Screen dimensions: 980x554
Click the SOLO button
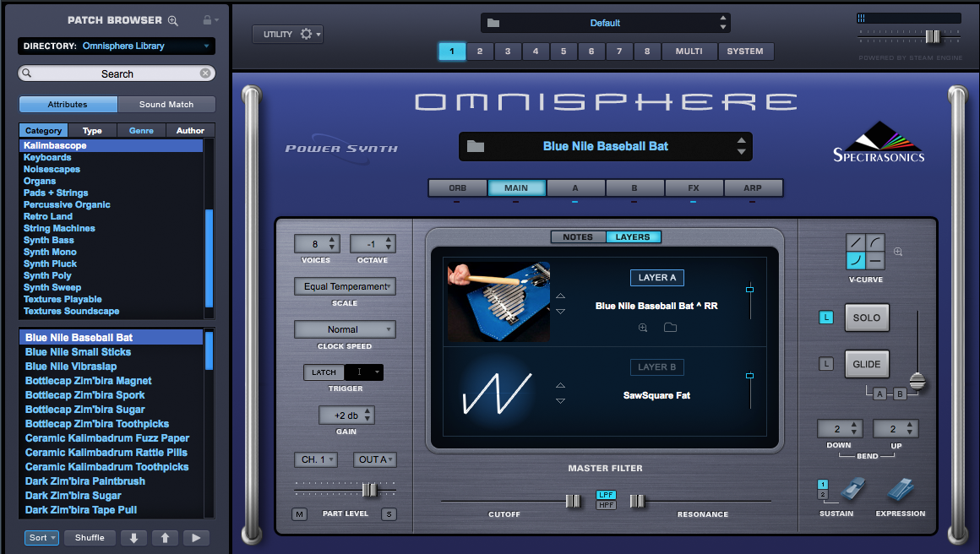click(866, 318)
